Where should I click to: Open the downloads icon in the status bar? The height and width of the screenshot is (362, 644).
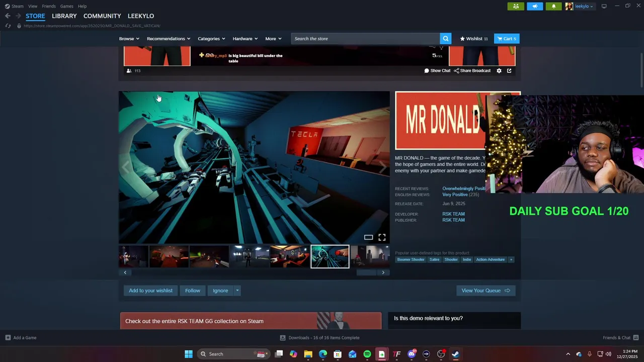tap(283, 338)
